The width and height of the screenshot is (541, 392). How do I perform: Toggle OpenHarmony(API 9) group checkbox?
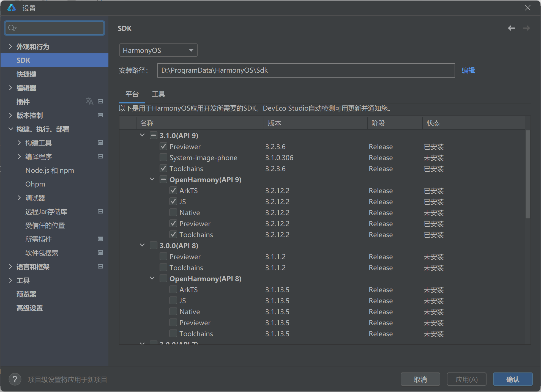pyautogui.click(x=163, y=179)
